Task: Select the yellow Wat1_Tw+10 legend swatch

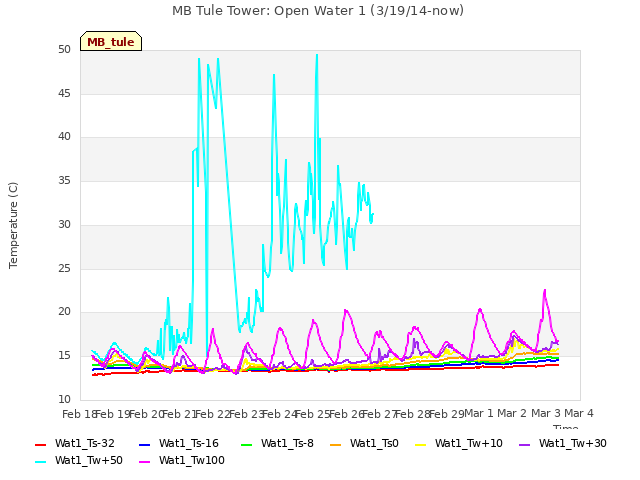Action: click(x=420, y=444)
